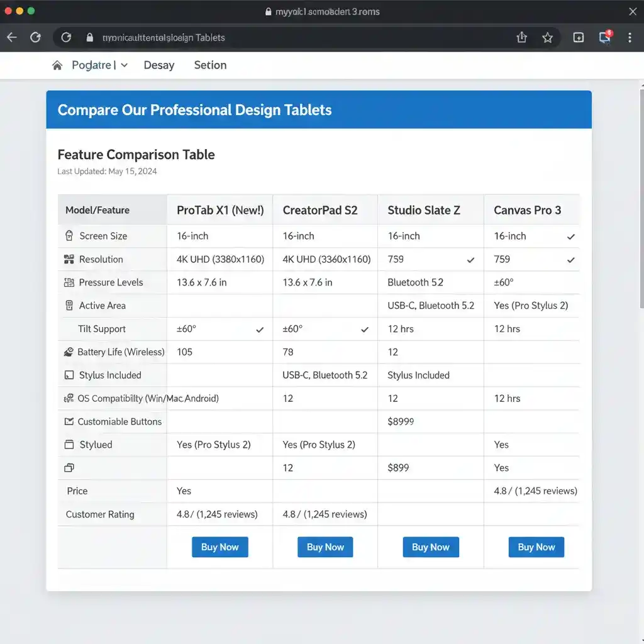Click the browser back arrow
Screen dimensions: 644x644
coord(12,38)
